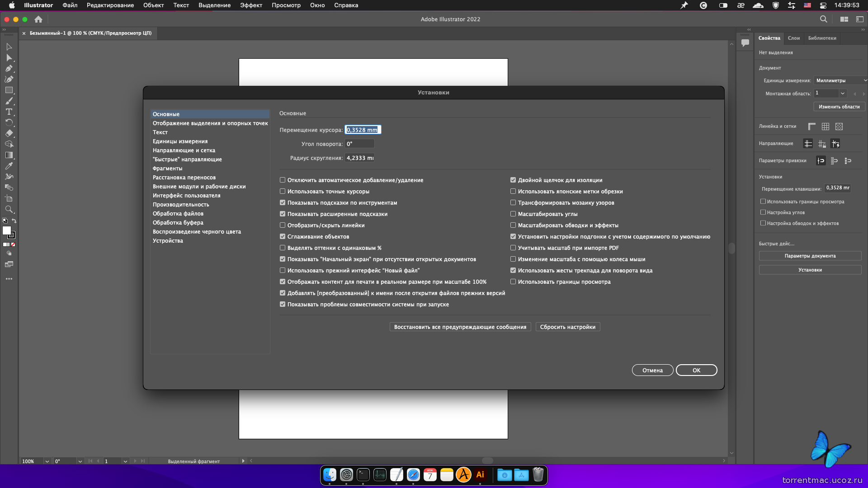Enable 'Масштабировать обводки и эффекты' checkbox
This screenshot has width=868, height=488.
[x=513, y=225]
